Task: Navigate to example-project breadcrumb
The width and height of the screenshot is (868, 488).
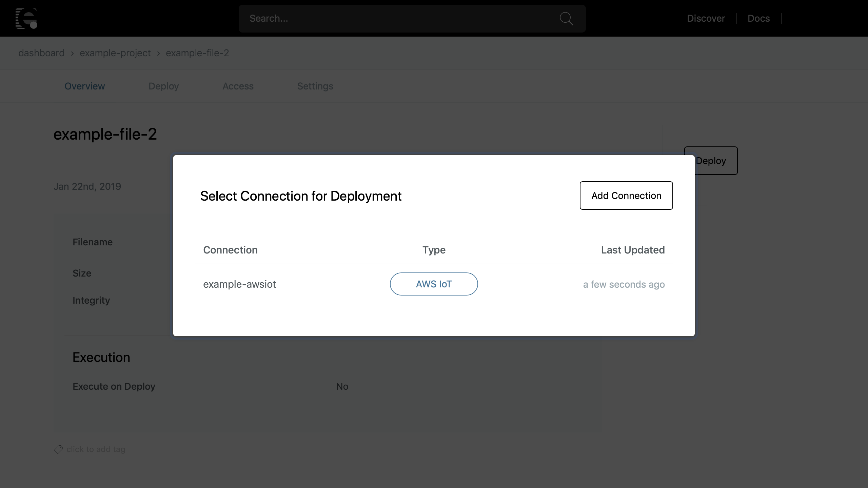Action: click(115, 53)
